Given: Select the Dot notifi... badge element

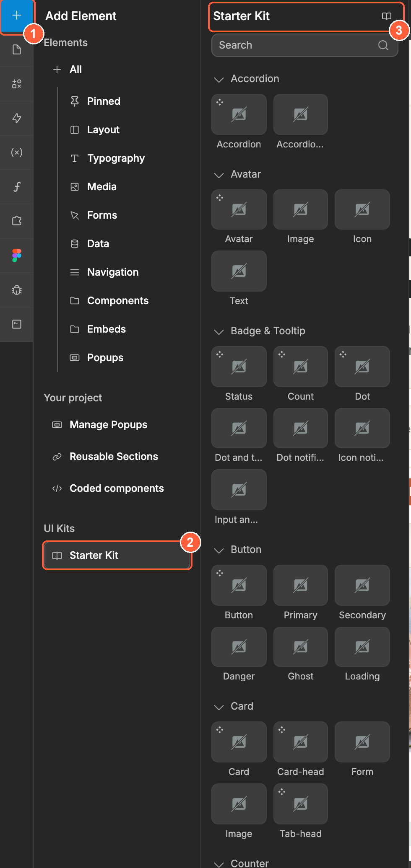Looking at the screenshot, I should [x=301, y=428].
